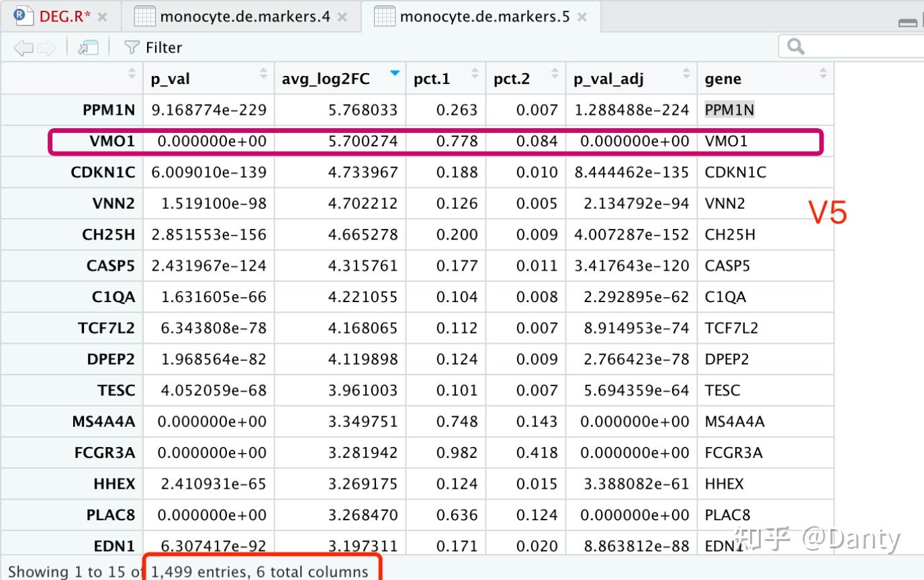Select the TCF7L2 row name

106,328
